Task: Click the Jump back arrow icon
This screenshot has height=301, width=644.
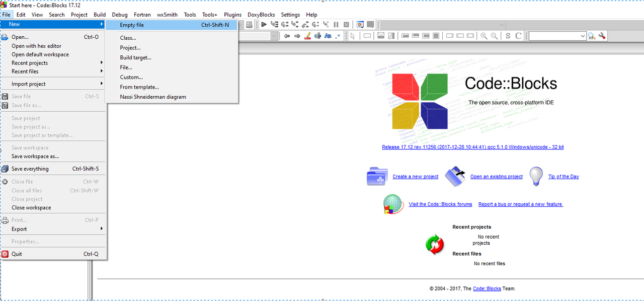Action: point(287,36)
